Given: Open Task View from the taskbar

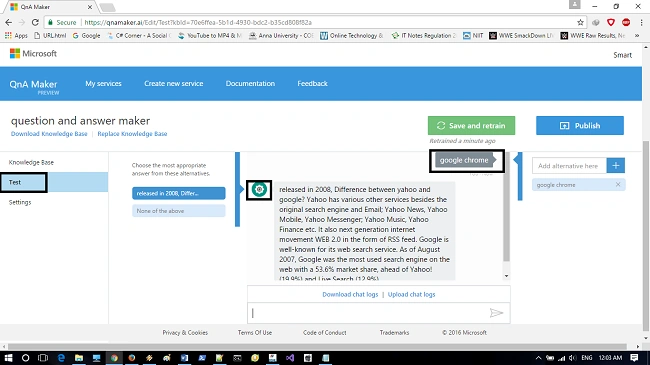Looking at the screenshot, I should tap(43, 358).
